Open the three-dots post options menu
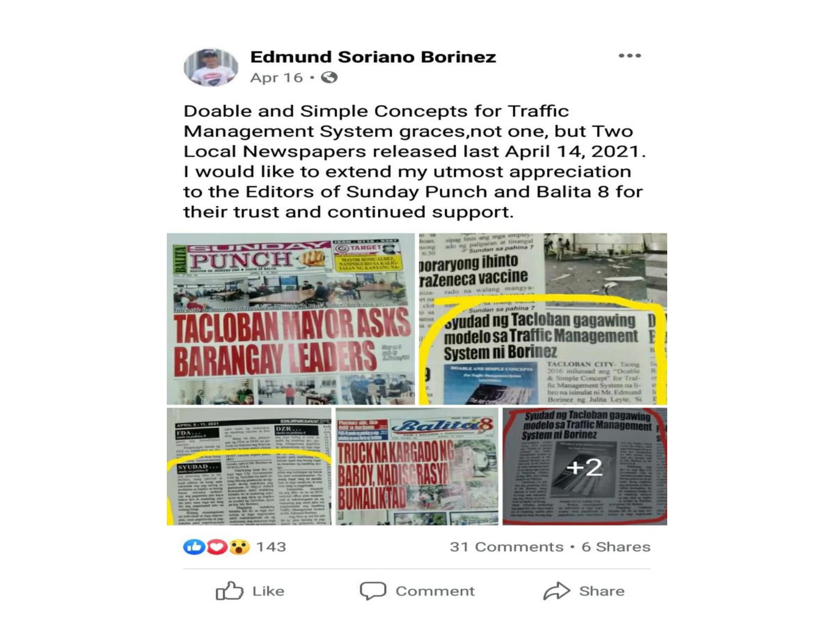This screenshot has height=644, width=834. (629, 56)
